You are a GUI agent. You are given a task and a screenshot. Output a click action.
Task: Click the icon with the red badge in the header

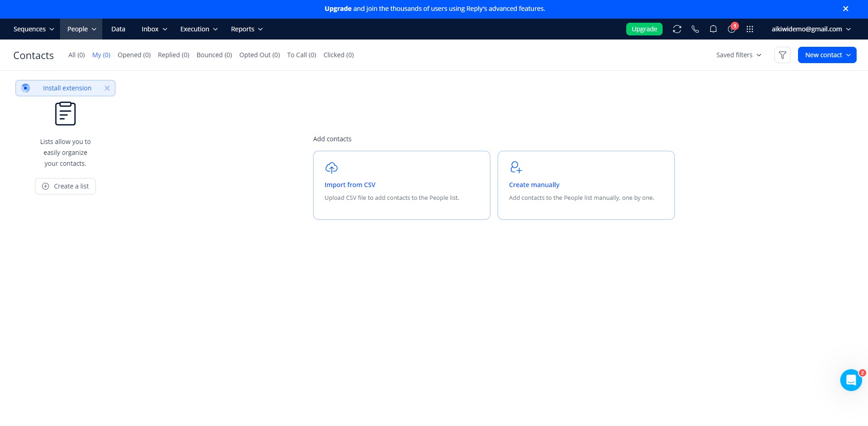point(732,29)
